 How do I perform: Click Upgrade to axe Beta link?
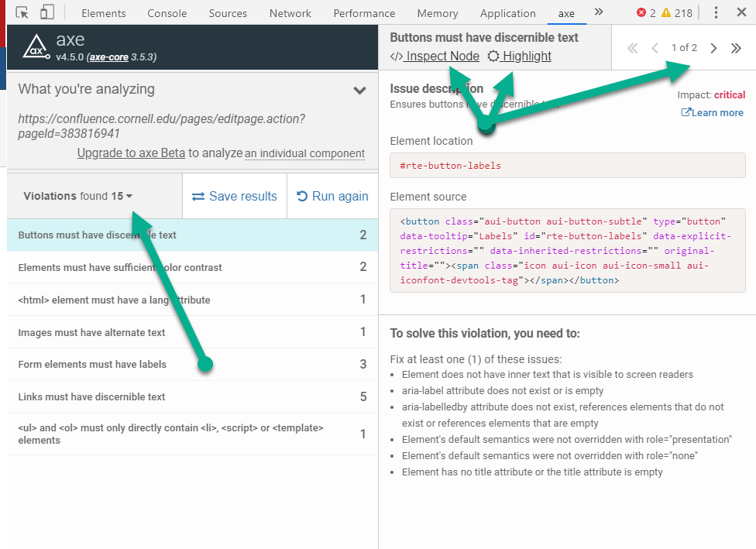(x=131, y=153)
